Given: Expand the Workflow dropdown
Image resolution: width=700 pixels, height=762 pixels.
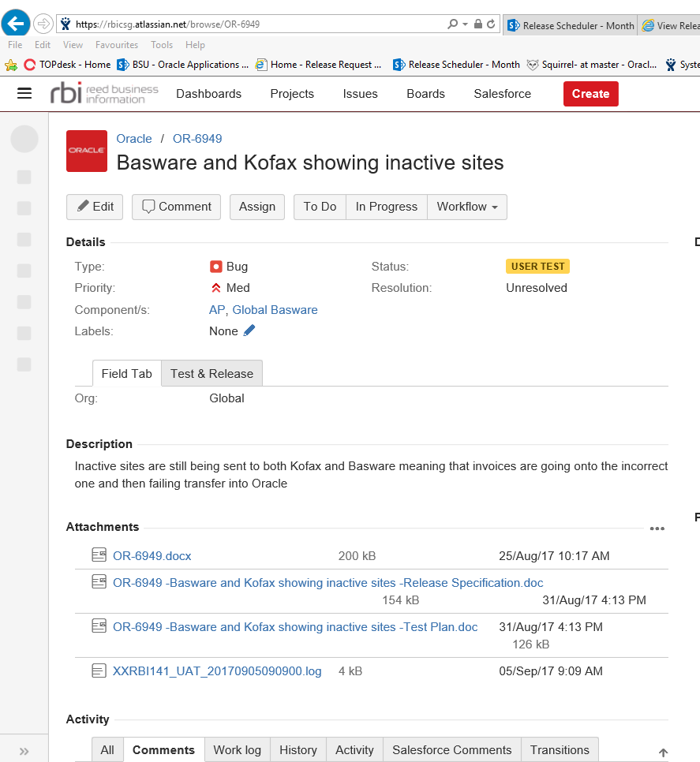Looking at the screenshot, I should pyautogui.click(x=467, y=207).
